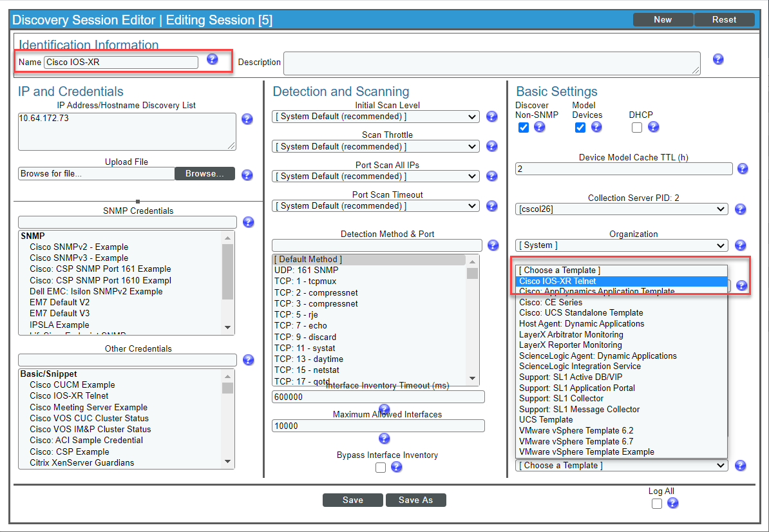Uncheck Model Devices checkbox

(x=580, y=128)
